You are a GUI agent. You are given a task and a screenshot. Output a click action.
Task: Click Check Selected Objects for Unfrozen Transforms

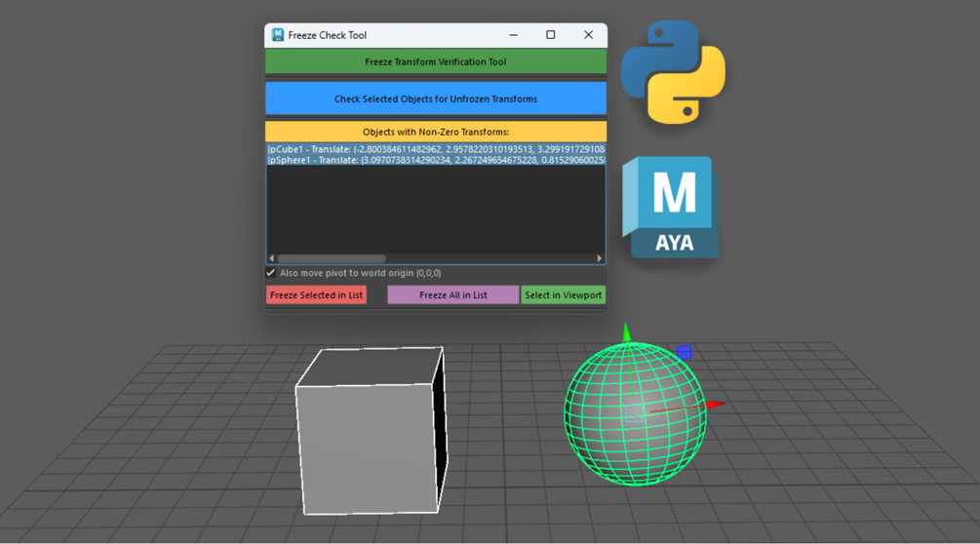tap(436, 98)
